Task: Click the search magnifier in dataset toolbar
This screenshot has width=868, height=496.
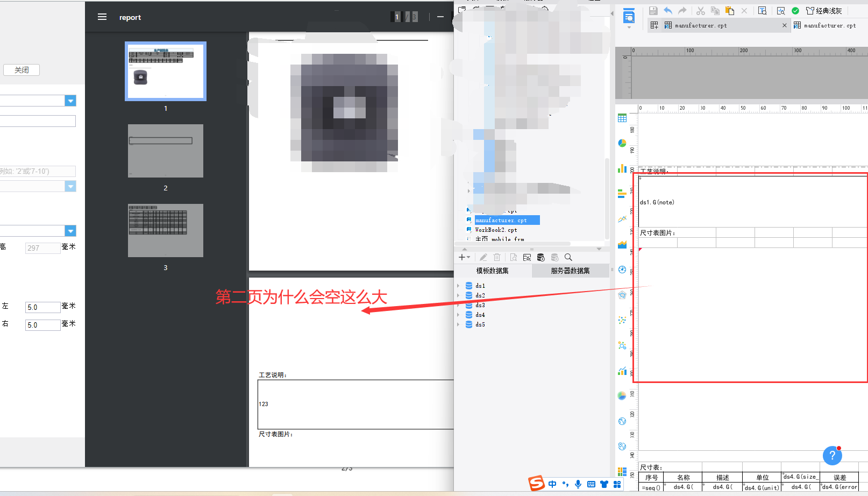Action: pos(568,258)
